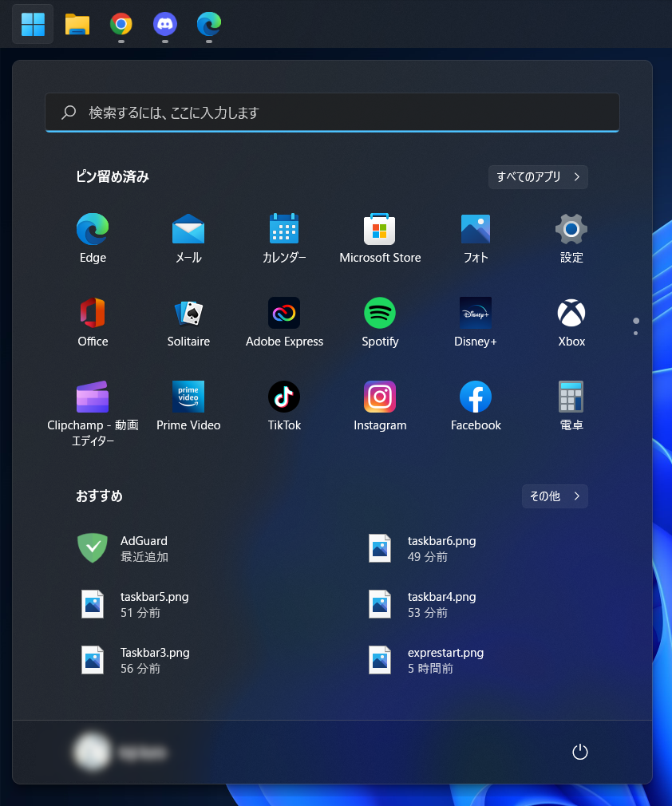Image resolution: width=672 pixels, height=806 pixels.
Task: Open 設定 from pinned apps
Action: 571,239
